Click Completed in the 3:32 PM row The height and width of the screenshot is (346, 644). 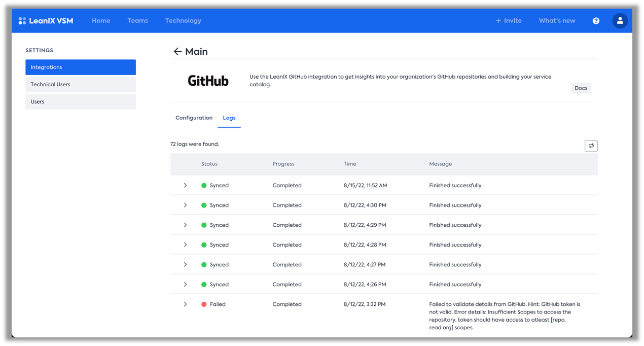287,304
